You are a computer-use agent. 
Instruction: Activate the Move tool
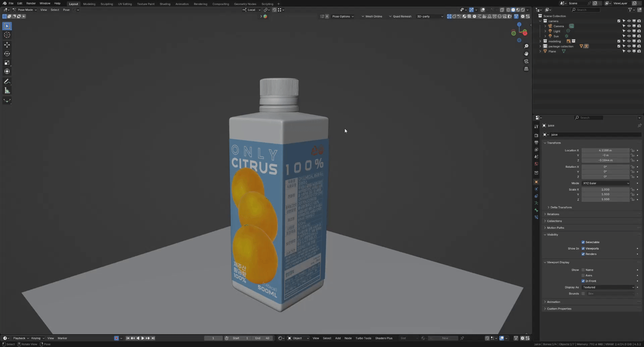(x=7, y=45)
